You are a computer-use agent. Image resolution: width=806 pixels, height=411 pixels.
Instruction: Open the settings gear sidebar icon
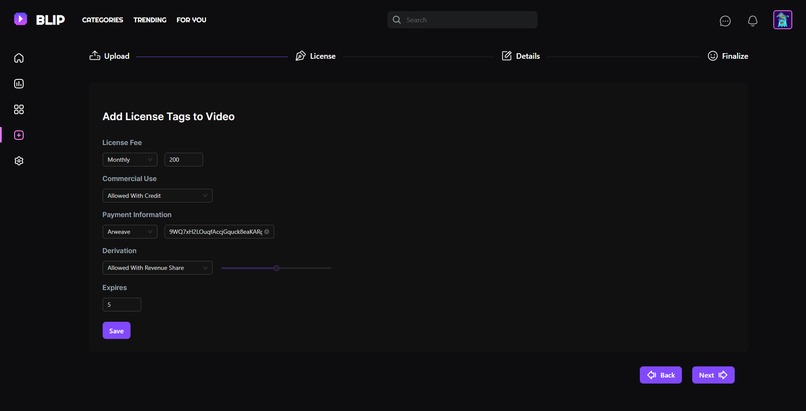(x=19, y=161)
